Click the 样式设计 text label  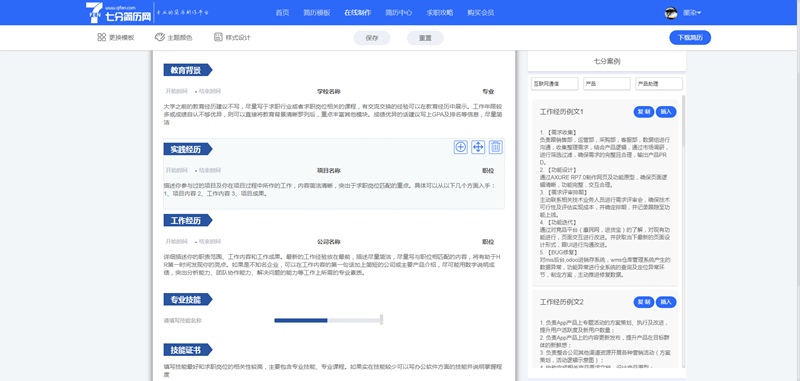tap(238, 38)
